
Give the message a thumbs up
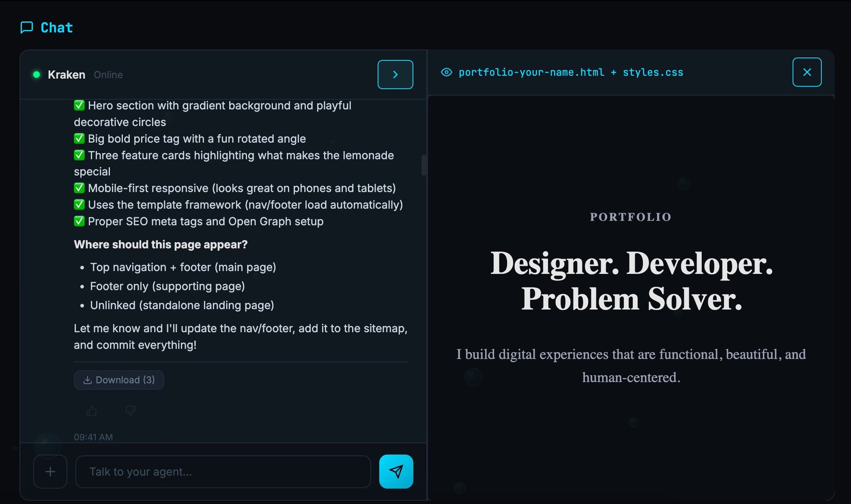(92, 411)
